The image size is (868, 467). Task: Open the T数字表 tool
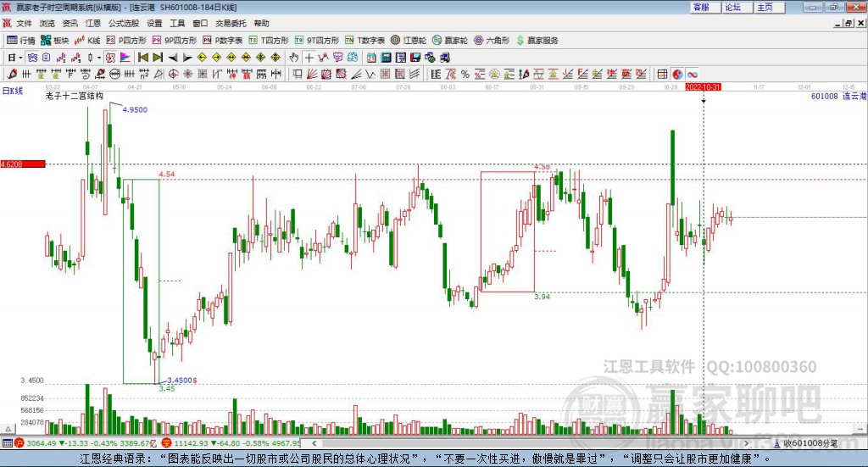(364, 41)
